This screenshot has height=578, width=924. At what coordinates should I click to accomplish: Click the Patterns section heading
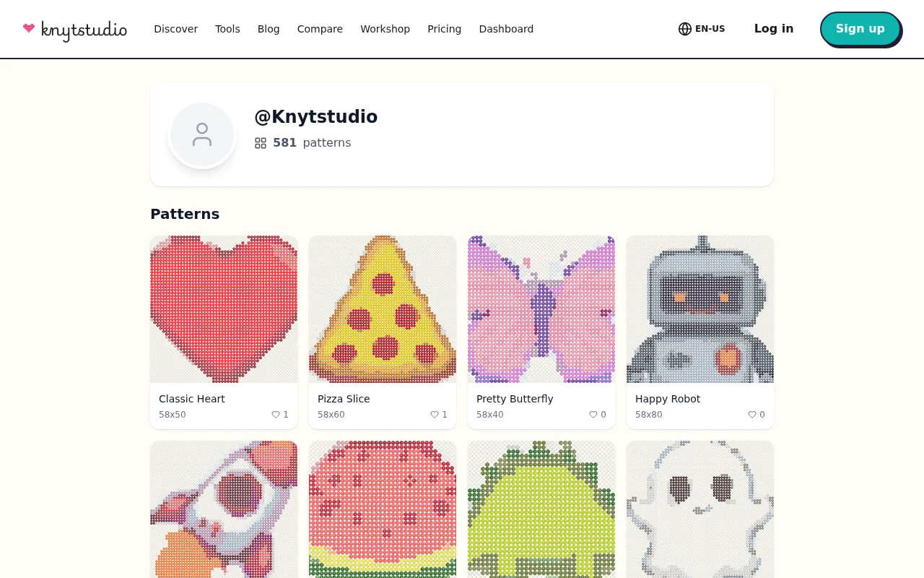pyautogui.click(x=185, y=214)
